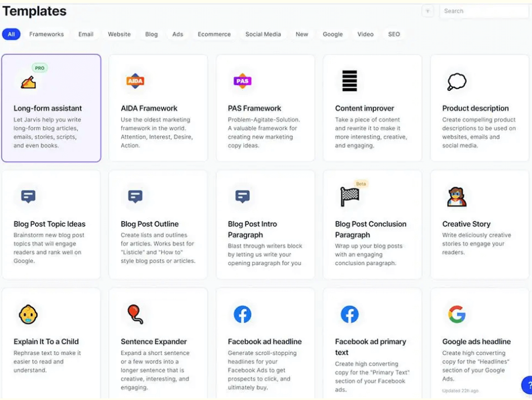Click the Explain It To a Child baby icon

[x=28, y=315]
